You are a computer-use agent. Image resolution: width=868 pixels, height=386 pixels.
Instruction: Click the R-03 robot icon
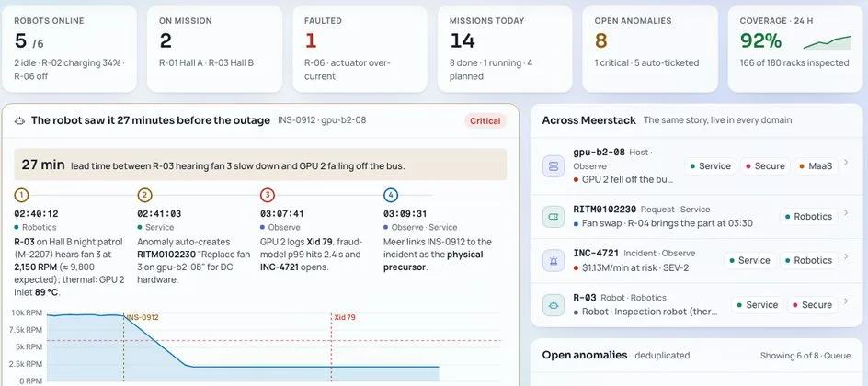tap(553, 305)
